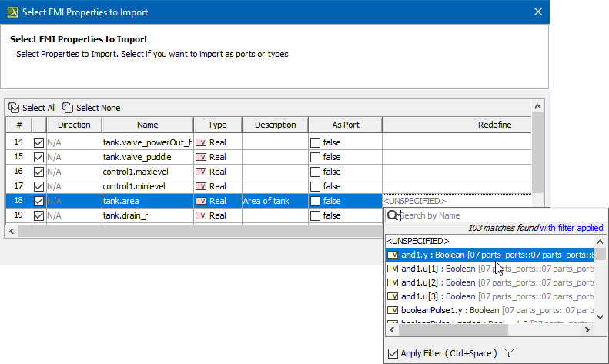Image resolution: width=609 pixels, height=364 pixels.
Task: Click the Select All button
Action: tap(32, 108)
